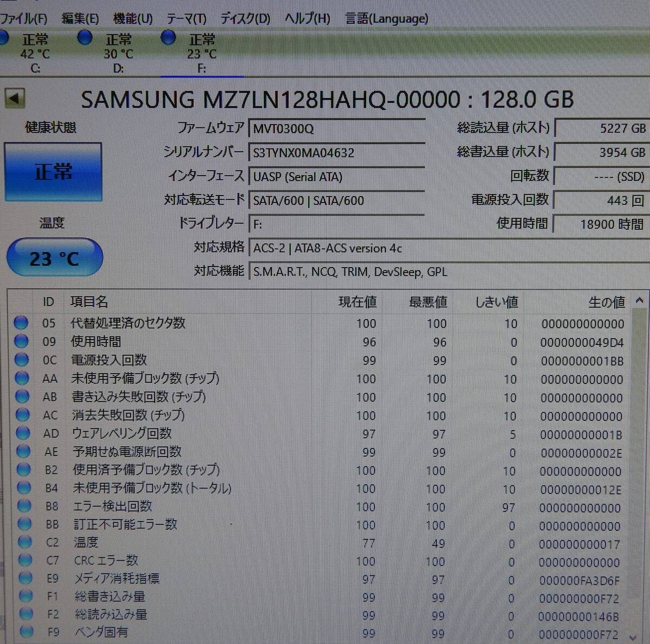Click the status icon for row 09

pos(22,341)
